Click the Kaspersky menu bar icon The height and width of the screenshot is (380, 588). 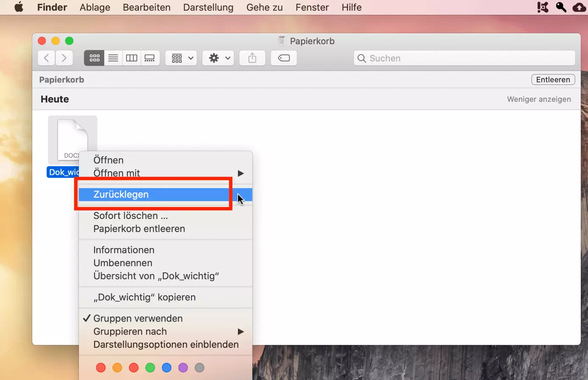543,7
